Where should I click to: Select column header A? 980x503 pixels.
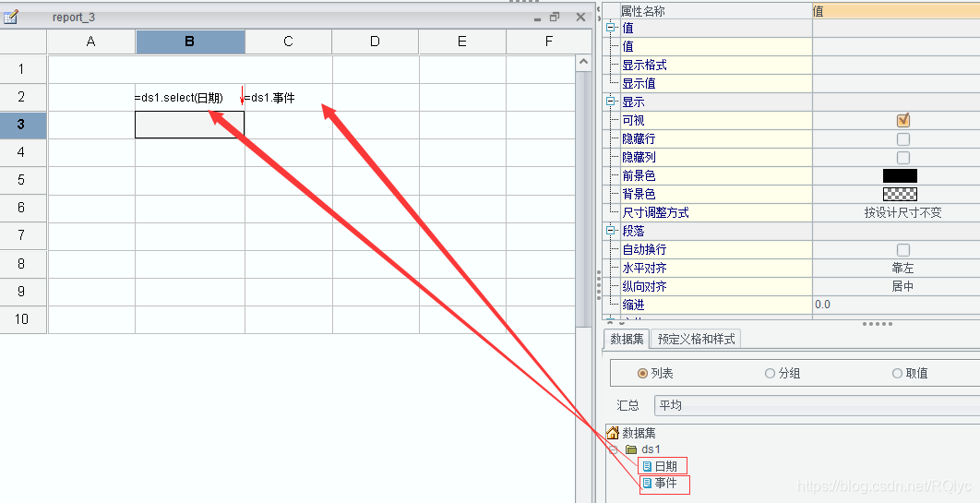(x=91, y=42)
